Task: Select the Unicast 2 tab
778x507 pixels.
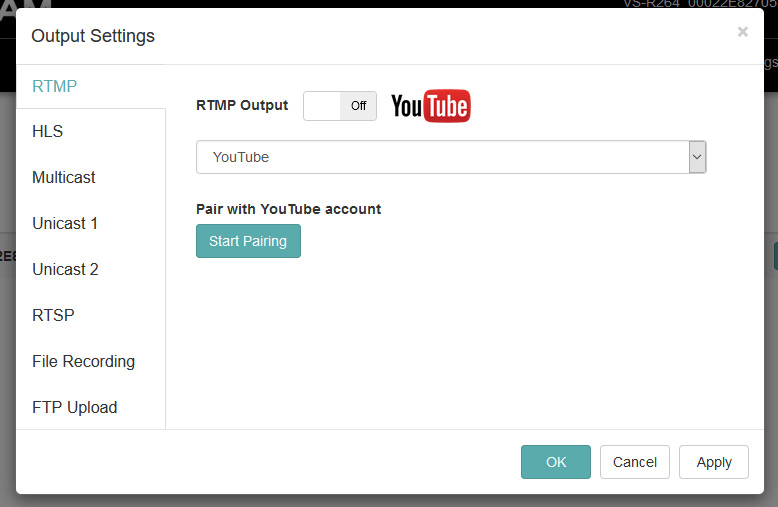Action: pyautogui.click(x=65, y=270)
